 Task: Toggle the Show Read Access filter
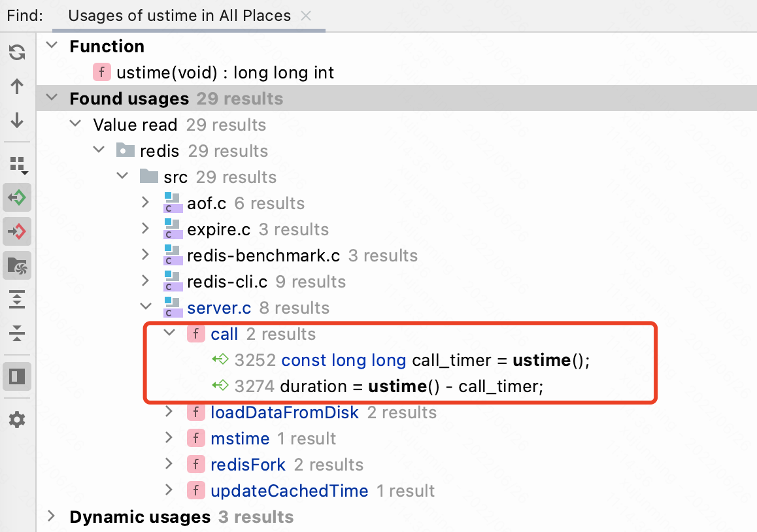click(x=17, y=197)
